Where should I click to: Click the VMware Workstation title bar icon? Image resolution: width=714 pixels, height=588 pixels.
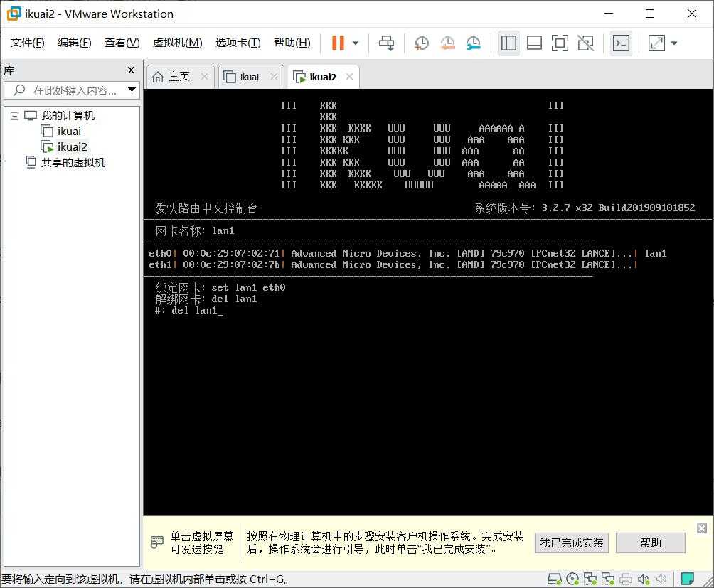14,14
